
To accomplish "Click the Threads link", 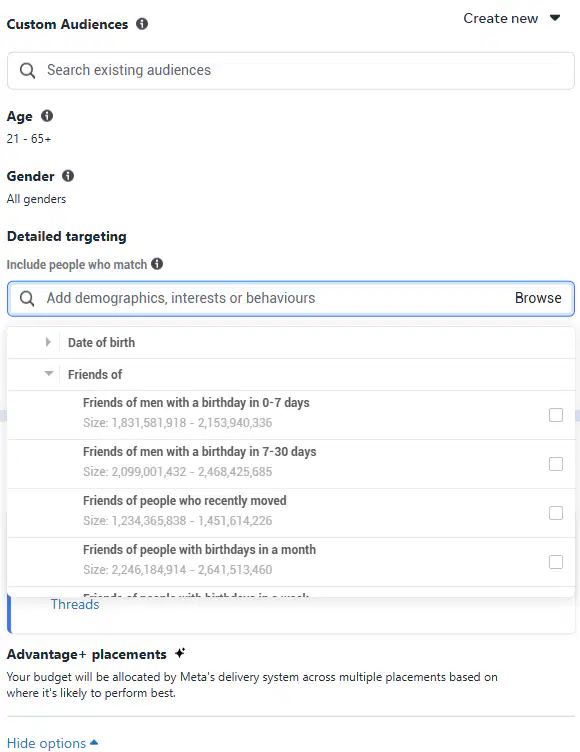I will (75, 604).
